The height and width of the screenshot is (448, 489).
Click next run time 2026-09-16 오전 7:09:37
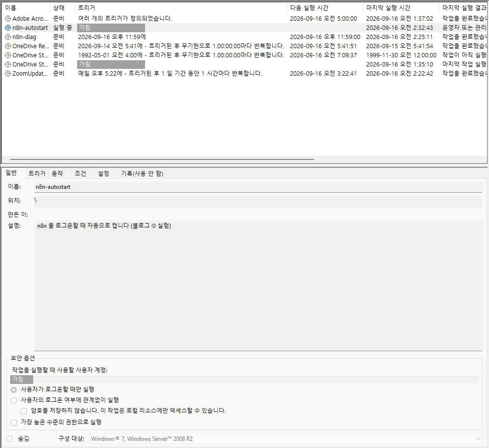coord(323,55)
